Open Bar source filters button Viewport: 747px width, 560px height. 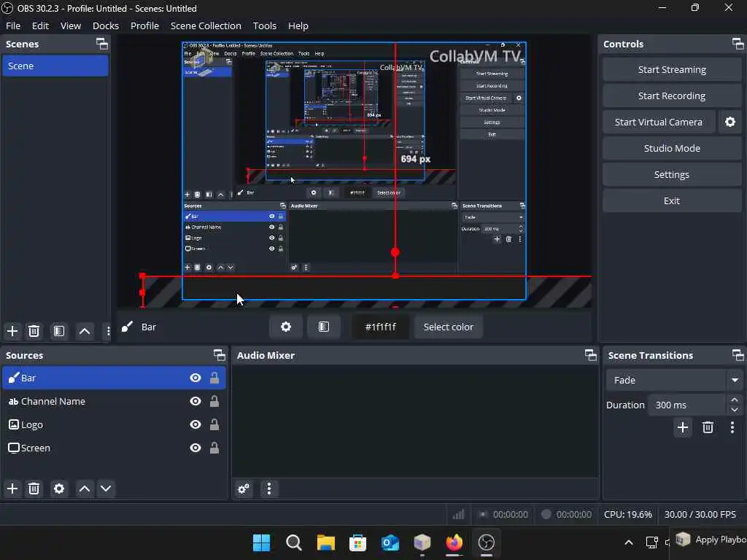click(x=324, y=327)
